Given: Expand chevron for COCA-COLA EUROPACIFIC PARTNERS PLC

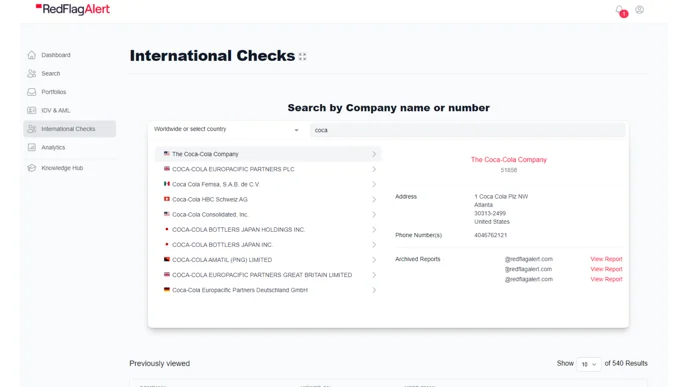Looking at the screenshot, I should coord(374,169).
